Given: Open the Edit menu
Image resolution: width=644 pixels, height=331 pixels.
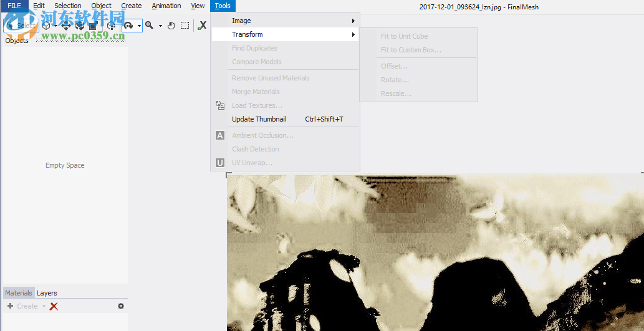Looking at the screenshot, I should tap(39, 6).
